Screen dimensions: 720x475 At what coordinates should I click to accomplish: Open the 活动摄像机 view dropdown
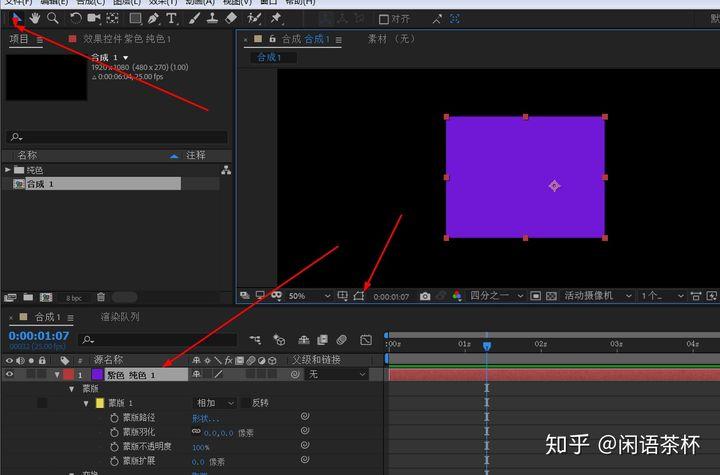point(598,296)
